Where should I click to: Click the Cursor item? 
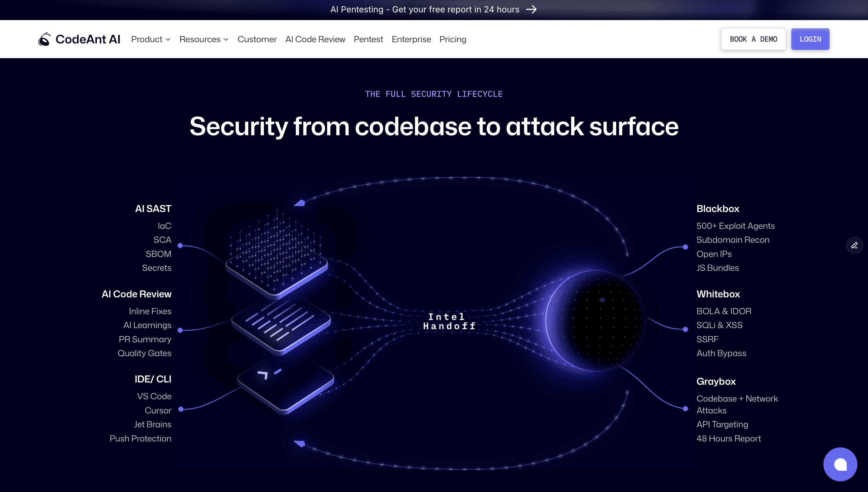(158, 410)
